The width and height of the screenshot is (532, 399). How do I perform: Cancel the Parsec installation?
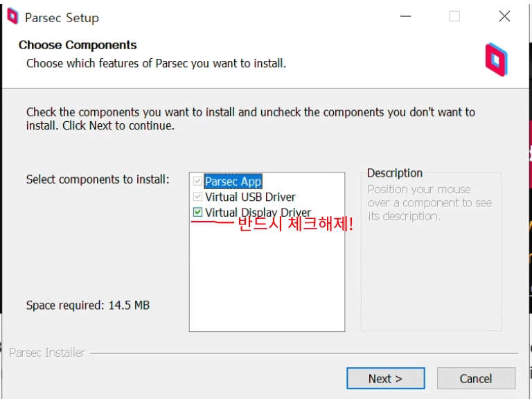pos(476,378)
